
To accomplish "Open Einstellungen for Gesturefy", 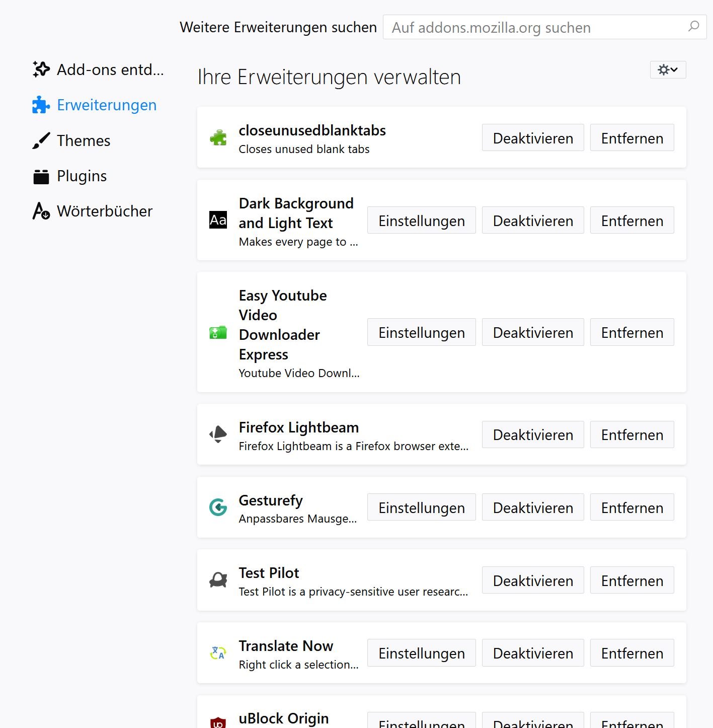I will [x=421, y=507].
